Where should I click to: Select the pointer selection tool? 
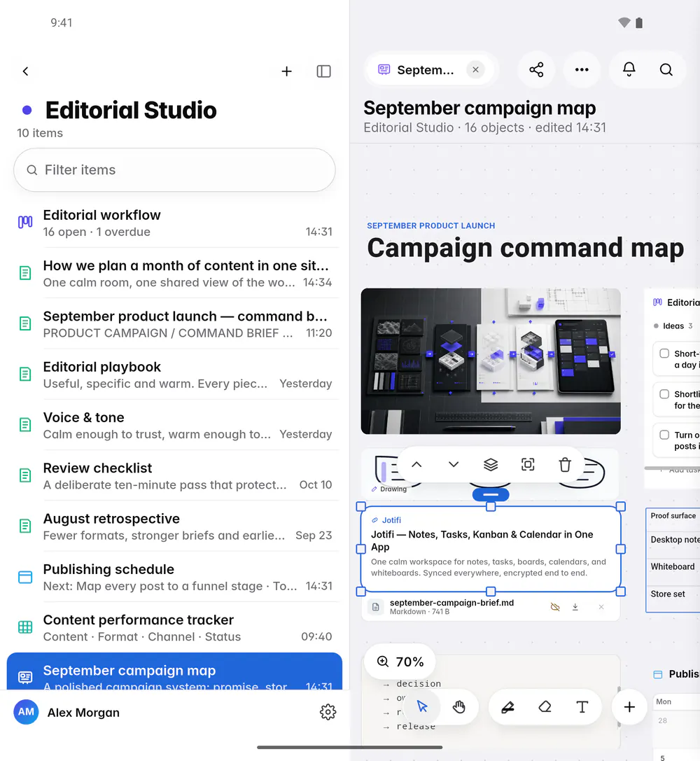(x=422, y=706)
